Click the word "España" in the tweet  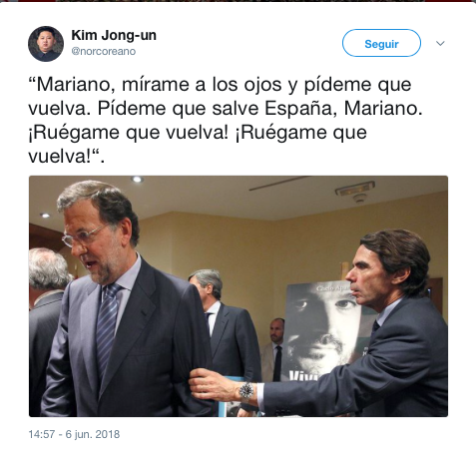point(298,108)
